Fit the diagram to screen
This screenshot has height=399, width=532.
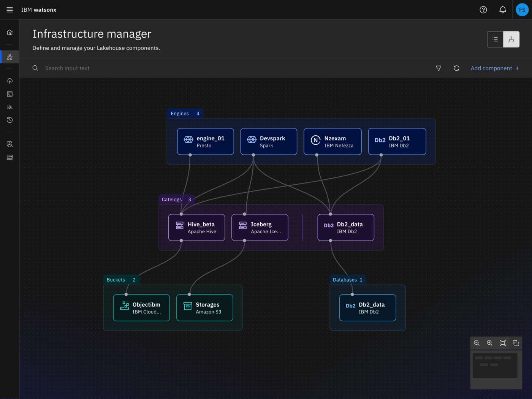(503, 343)
